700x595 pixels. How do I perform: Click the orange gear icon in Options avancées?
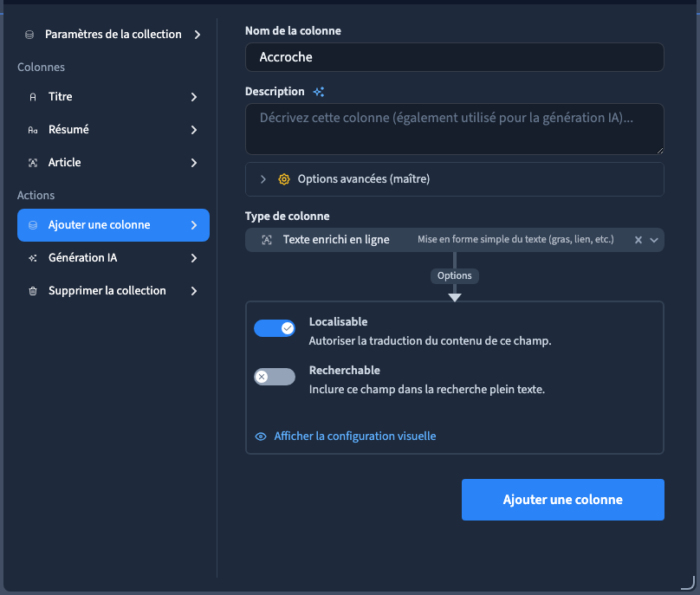coord(284,179)
